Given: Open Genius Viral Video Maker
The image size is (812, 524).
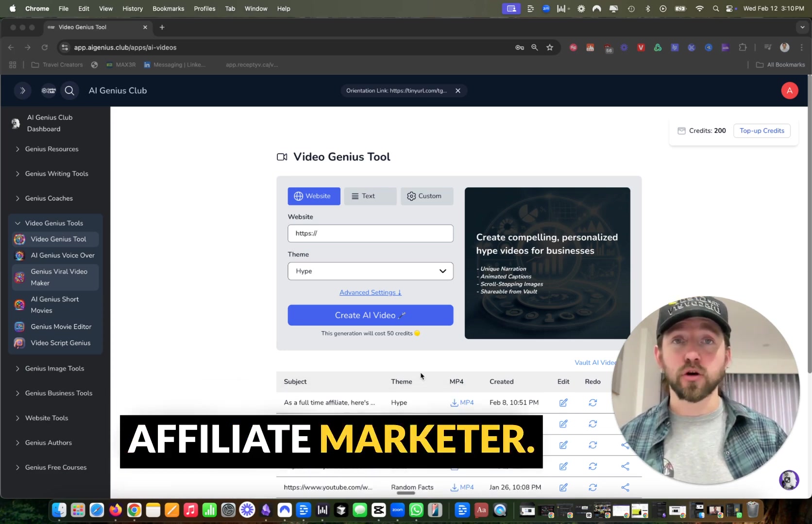Looking at the screenshot, I should [56, 277].
